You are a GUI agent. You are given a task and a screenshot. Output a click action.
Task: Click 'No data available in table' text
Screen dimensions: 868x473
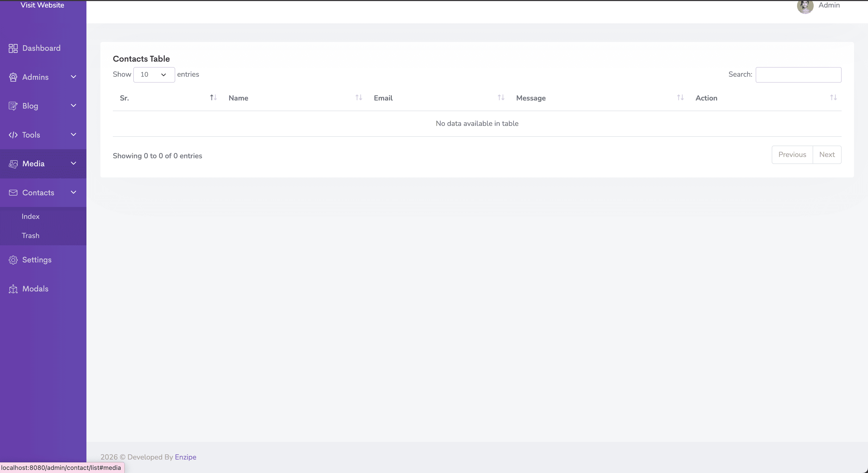[x=477, y=124]
